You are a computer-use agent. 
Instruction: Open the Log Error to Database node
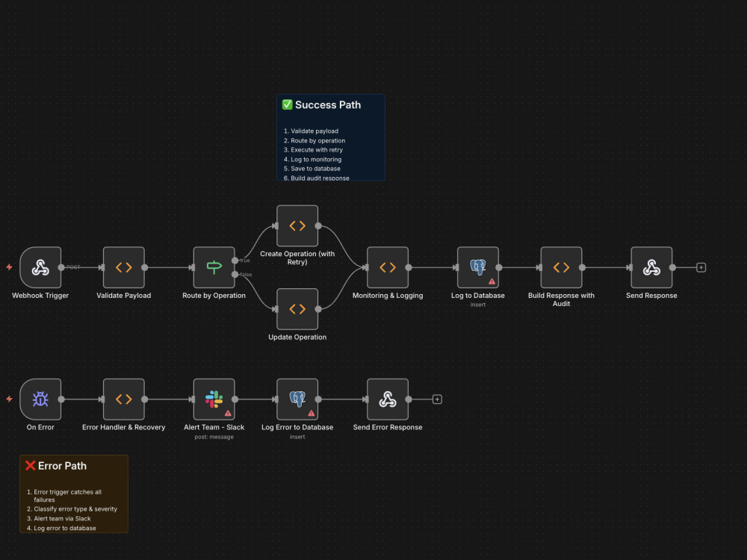[x=297, y=399]
